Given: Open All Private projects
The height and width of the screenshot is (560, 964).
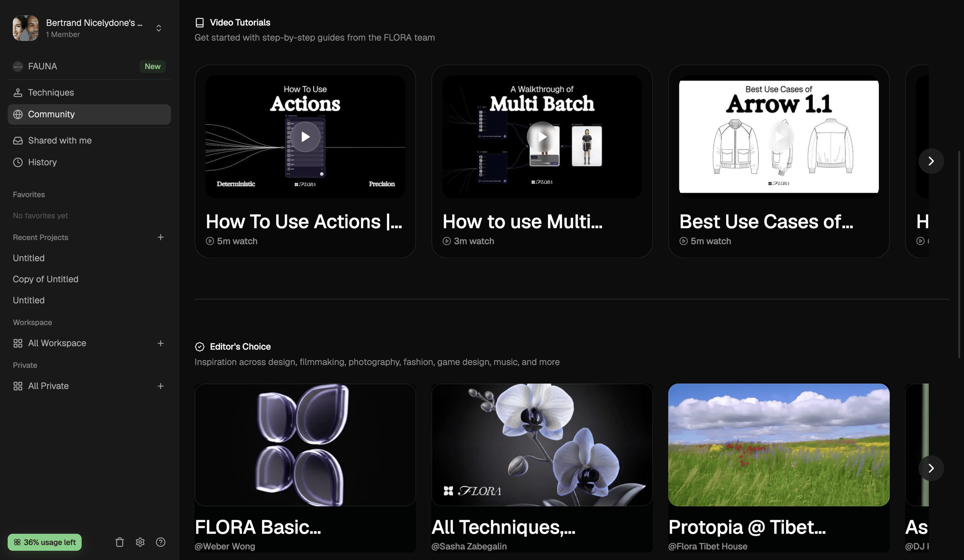Looking at the screenshot, I should [48, 386].
